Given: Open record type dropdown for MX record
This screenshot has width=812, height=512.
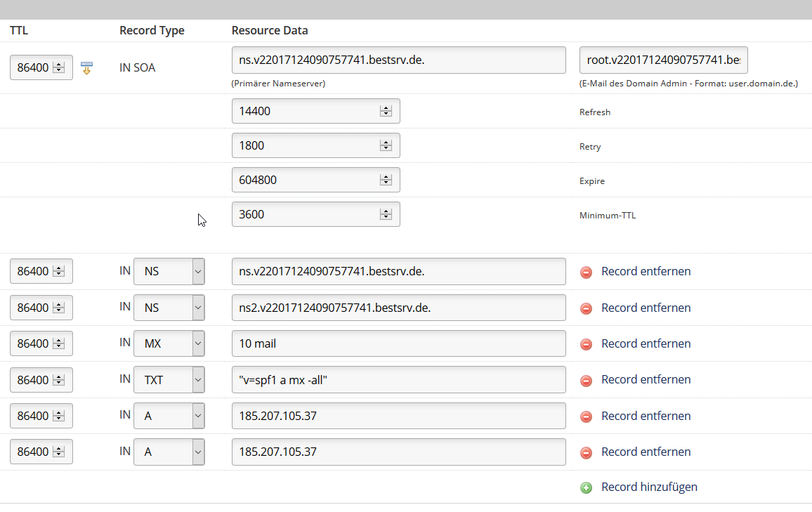Looking at the screenshot, I should click(x=197, y=343).
